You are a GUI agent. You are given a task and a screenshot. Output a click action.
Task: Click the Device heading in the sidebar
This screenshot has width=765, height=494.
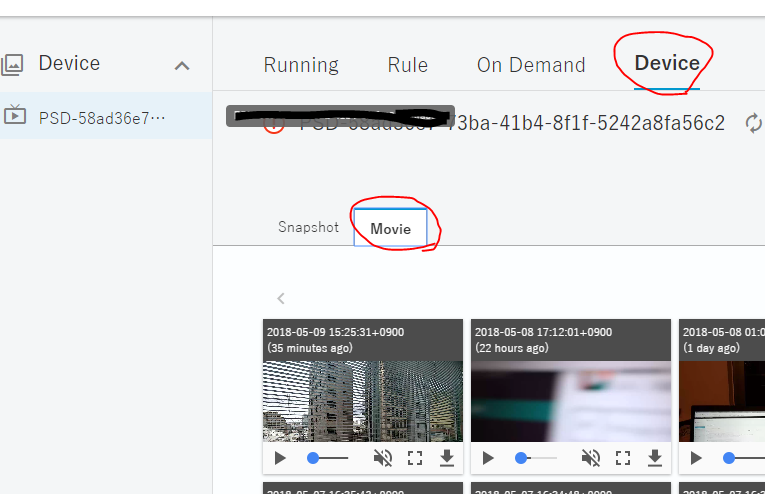(x=69, y=63)
